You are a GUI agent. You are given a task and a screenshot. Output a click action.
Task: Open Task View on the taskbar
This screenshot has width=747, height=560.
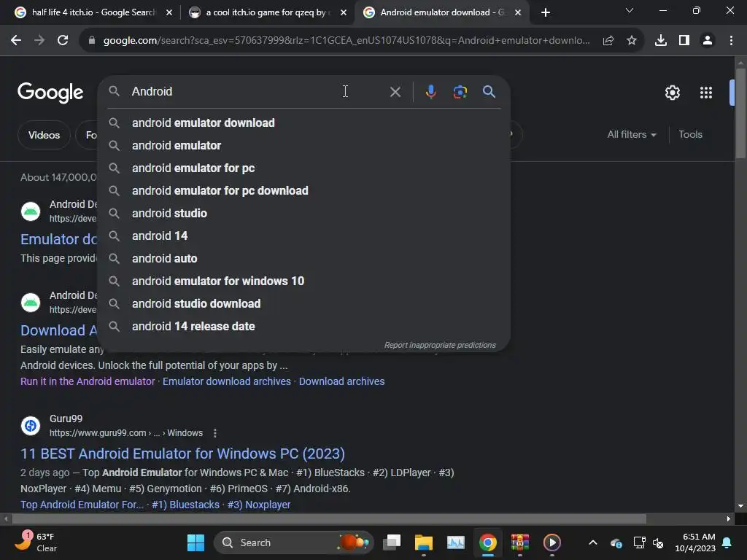(x=392, y=542)
